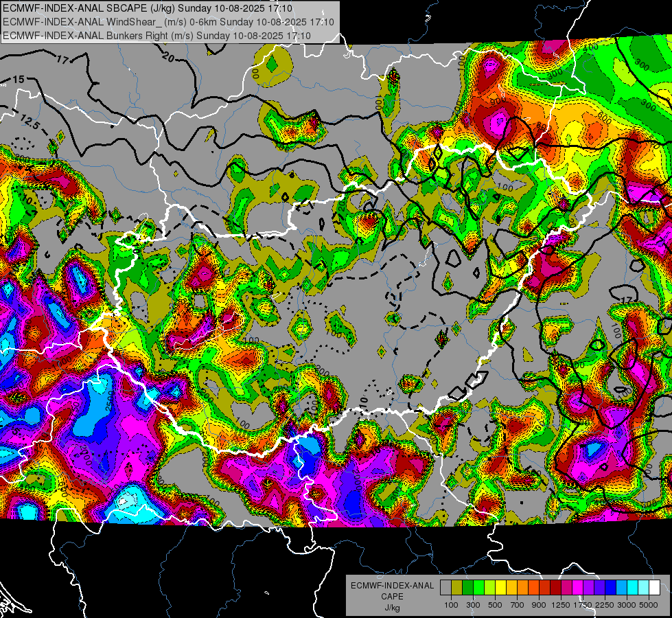Viewport: 672px width, 618px height.
Task: Select the olive legend swatch after 100
Action: (457, 588)
